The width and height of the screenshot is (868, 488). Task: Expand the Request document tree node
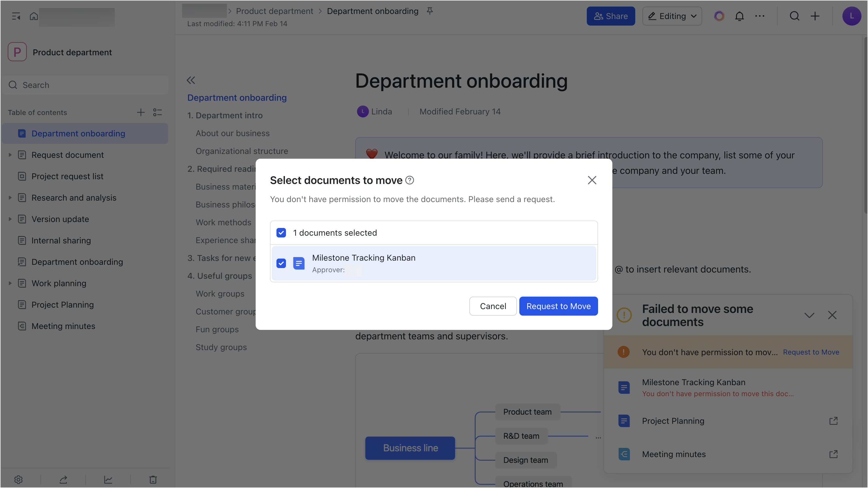[10, 155]
